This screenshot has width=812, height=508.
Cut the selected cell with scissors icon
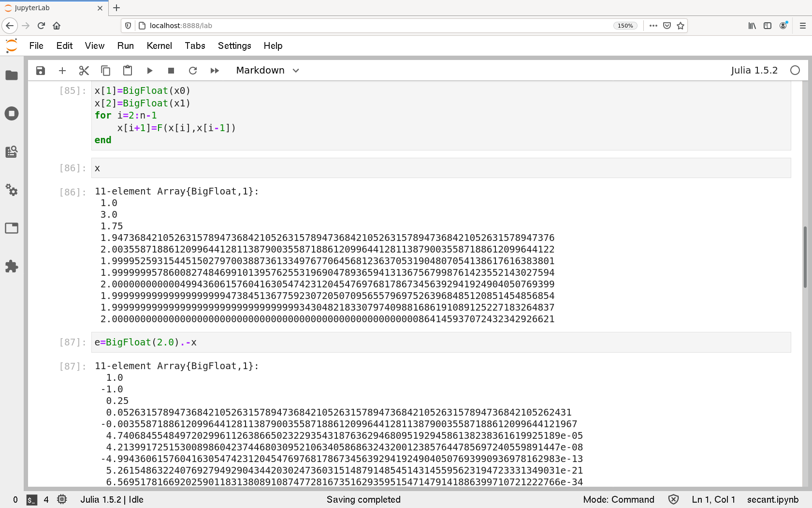click(84, 71)
